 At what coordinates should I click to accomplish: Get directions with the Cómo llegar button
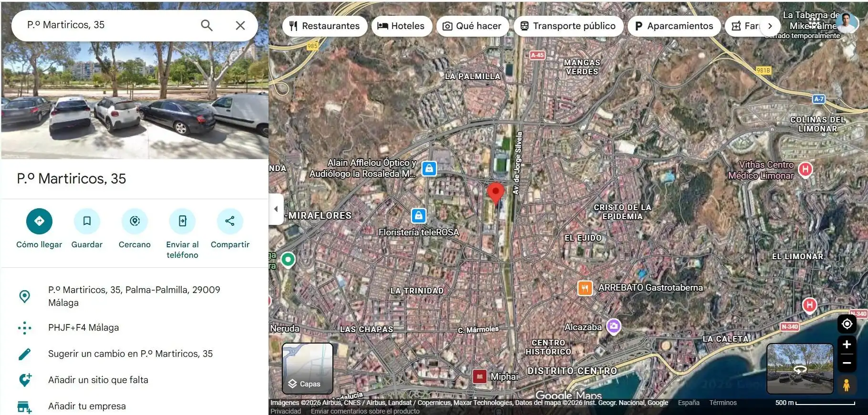[39, 221]
